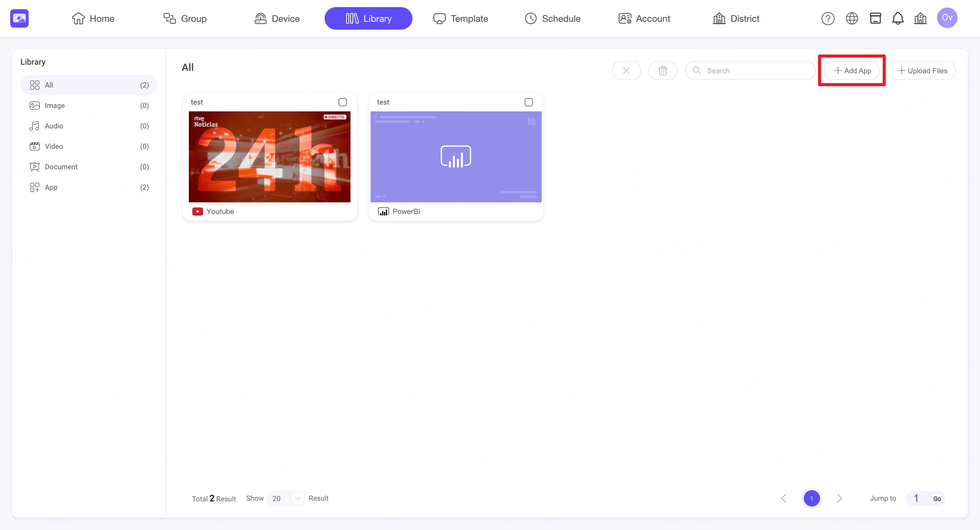Click the help question mark icon

click(828, 18)
